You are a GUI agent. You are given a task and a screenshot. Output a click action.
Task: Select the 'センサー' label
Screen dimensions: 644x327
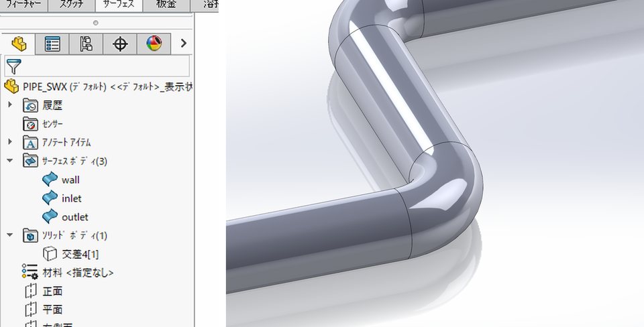click(52, 124)
